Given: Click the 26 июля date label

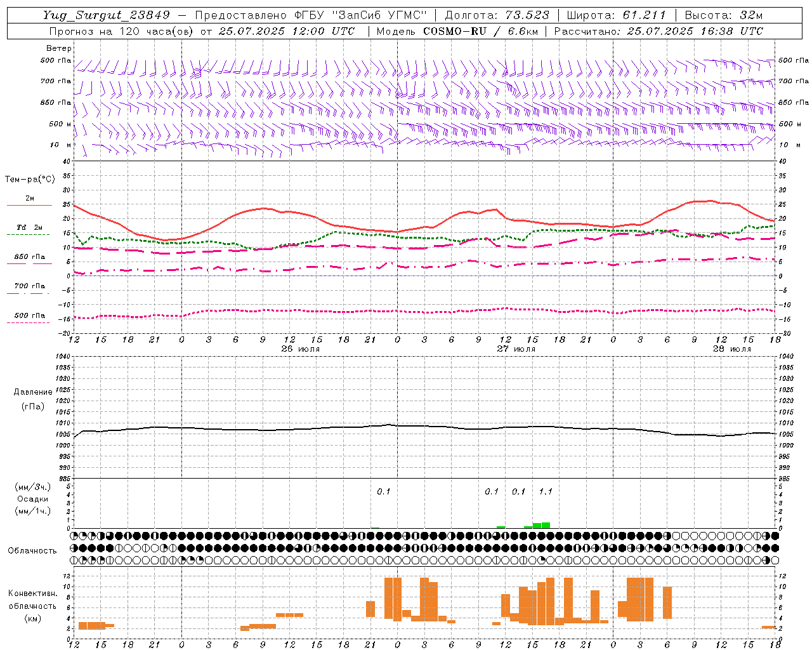Looking at the screenshot, I should click(301, 349).
